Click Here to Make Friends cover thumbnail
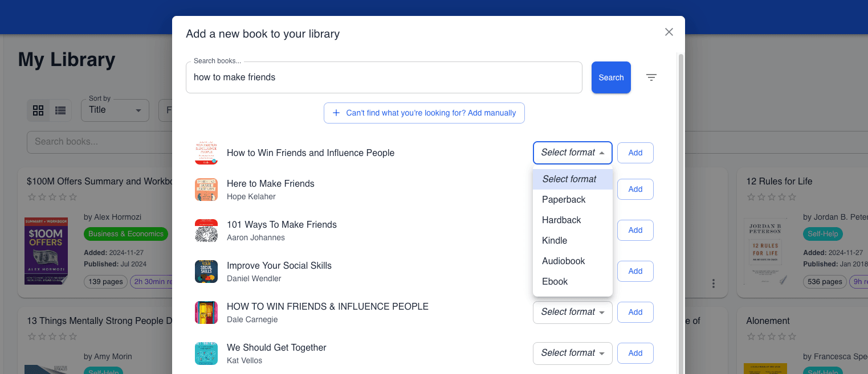 pos(206,190)
